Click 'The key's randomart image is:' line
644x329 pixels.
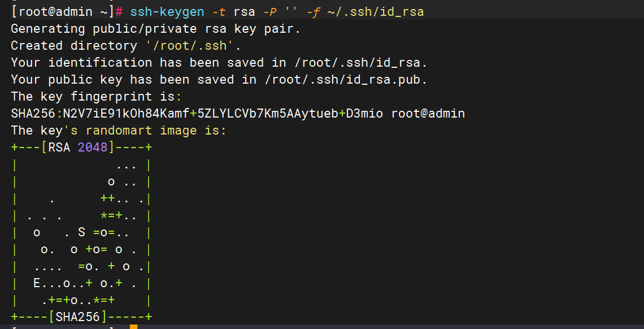point(119,131)
